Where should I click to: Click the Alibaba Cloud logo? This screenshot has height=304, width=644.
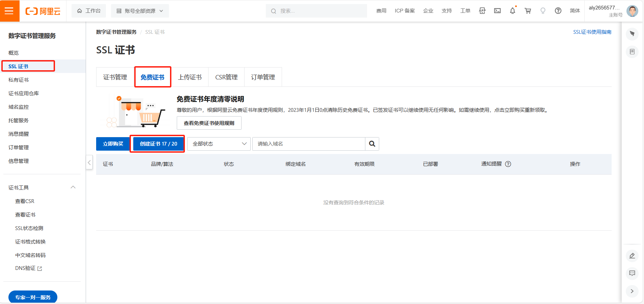(x=43, y=11)
